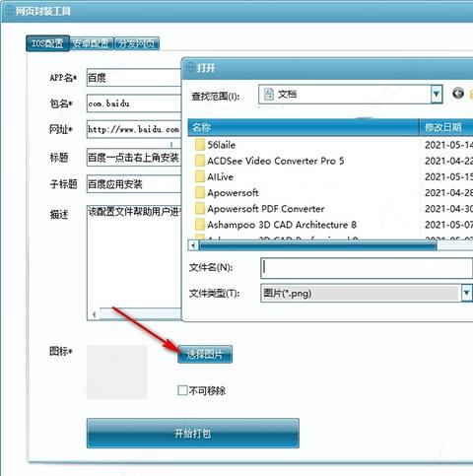
Task: Click the 2021-04-28 date of Apowersoft
Action: click(448, 192)
